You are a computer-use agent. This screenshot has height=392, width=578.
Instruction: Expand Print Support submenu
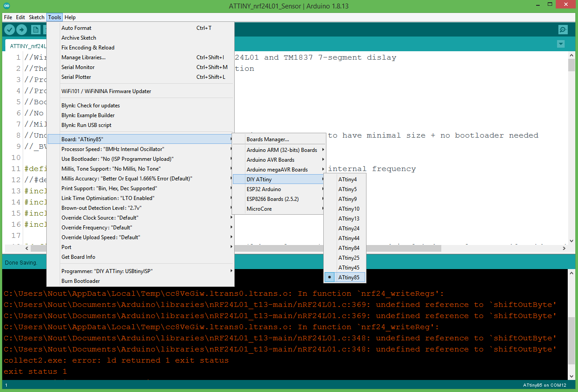[140, 188]
